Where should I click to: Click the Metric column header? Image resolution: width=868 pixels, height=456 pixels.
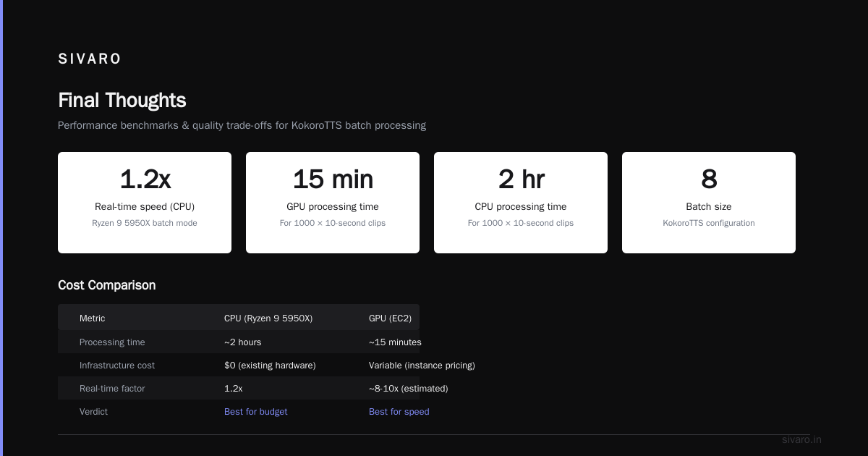coord(93,318)
